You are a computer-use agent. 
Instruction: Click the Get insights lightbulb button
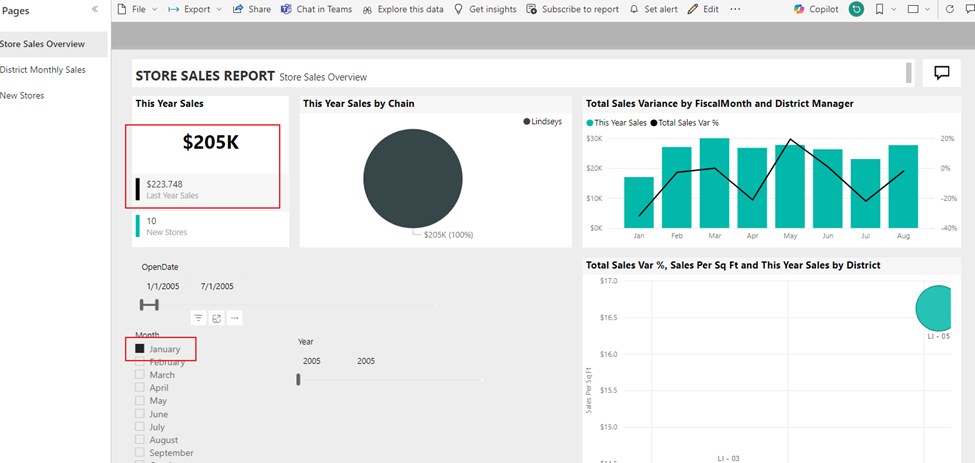(486, 9)
